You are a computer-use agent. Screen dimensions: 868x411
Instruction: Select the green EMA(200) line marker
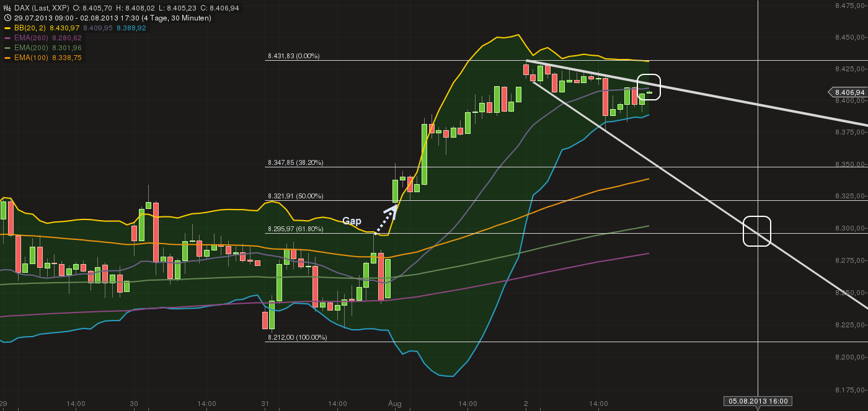[9, 46]
